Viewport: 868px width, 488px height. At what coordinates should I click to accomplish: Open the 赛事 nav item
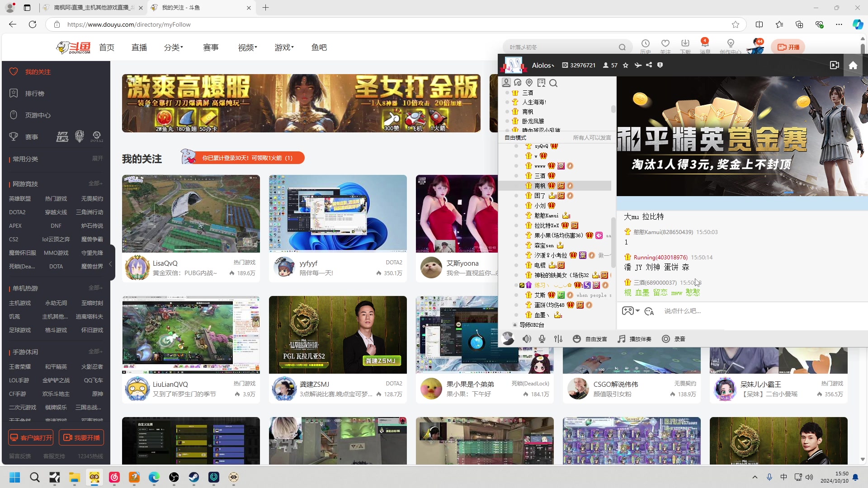pyautogui.click(x=211, y=47)
